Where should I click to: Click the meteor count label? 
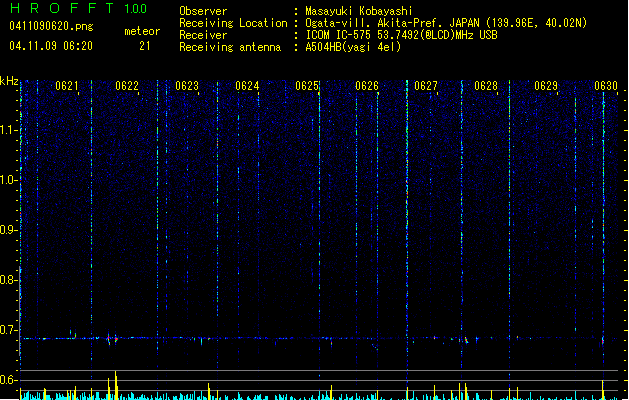[142, 31]
